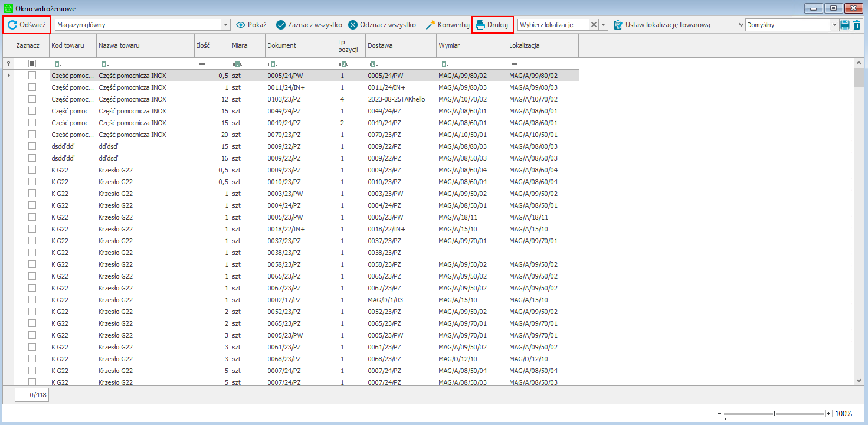Open equals filter operator under Ilość
This screenshot has width=868, height=425.
click(202, 63)
